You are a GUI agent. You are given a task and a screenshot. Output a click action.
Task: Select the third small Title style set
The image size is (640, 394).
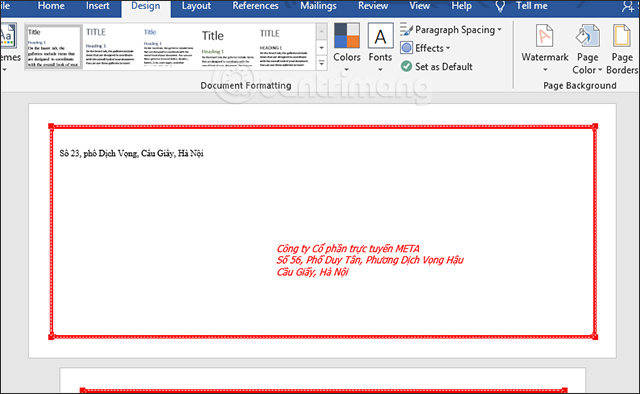168,47
